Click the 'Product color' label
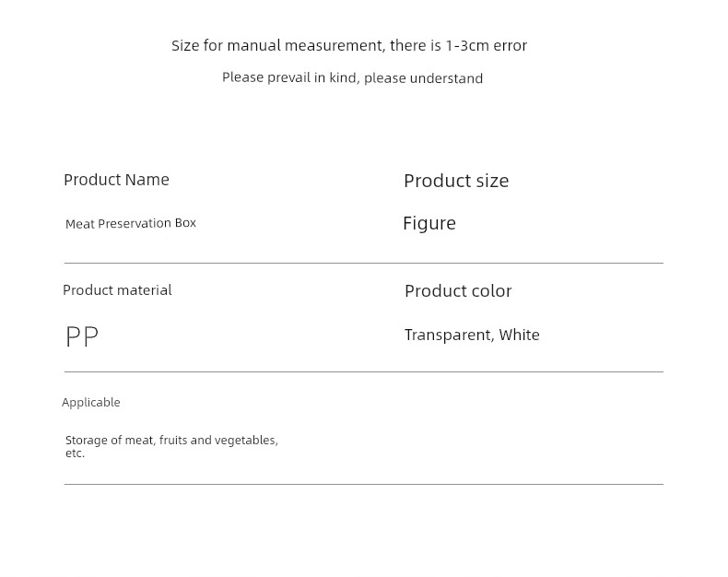Image resolution: width=728 pixels, height=577 pixels. tap(458, 291)
